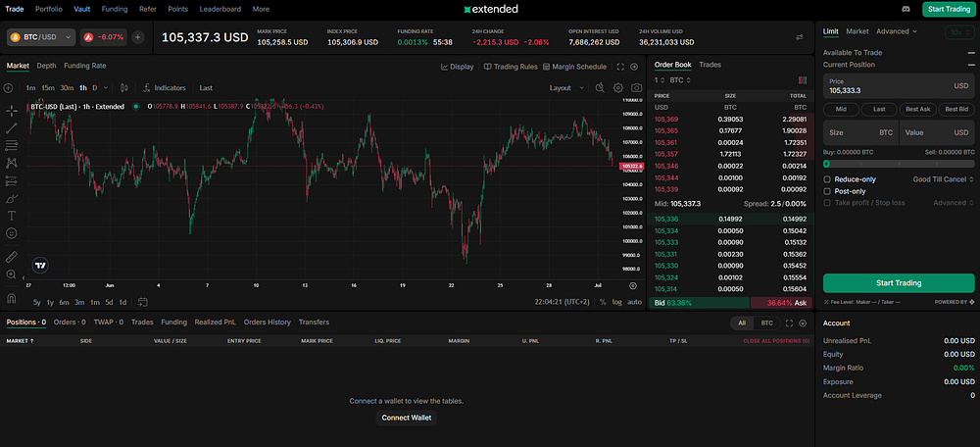Click the order size percentage slider
Screen dimensions: 980x447
click(899, 164)
